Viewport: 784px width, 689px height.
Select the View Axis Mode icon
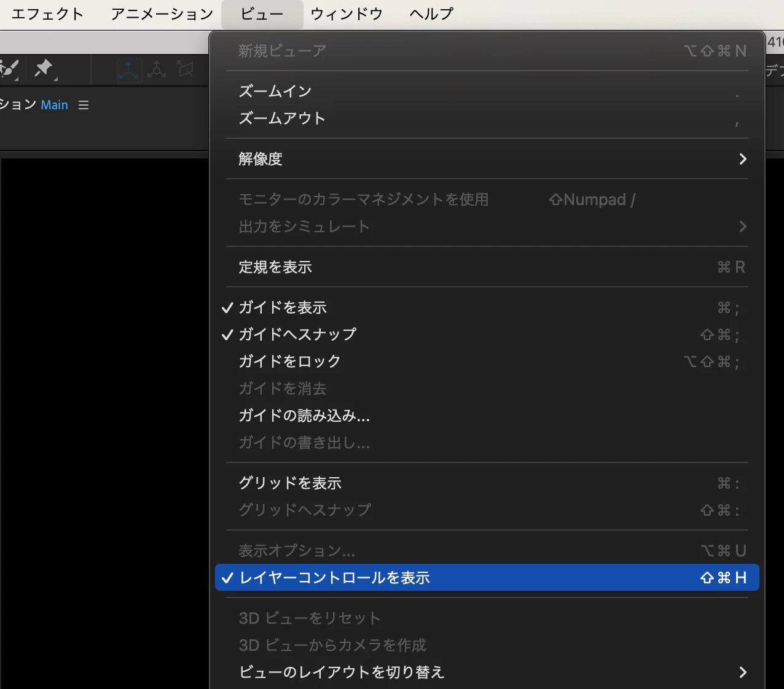(185, 69)
